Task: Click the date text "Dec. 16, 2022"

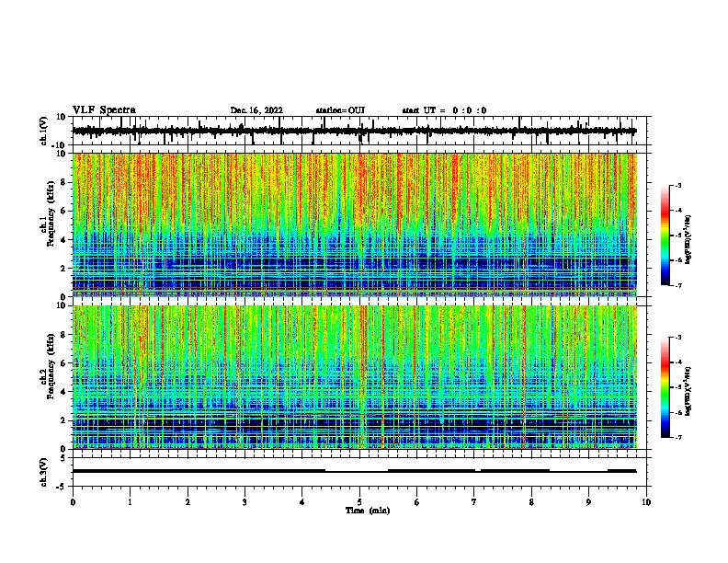Action: tap(256, 110)
